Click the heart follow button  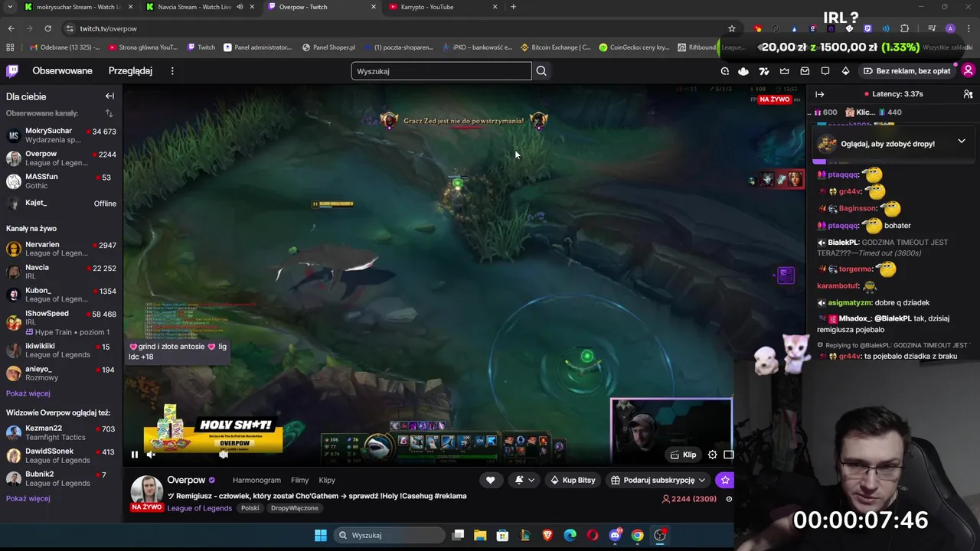(491, 480)
